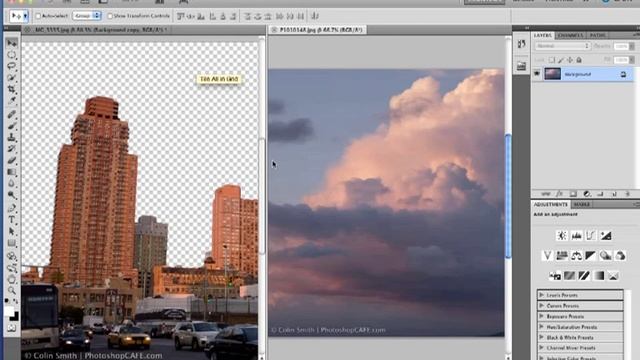Add a Posterize adjustment

pos(569,276)
